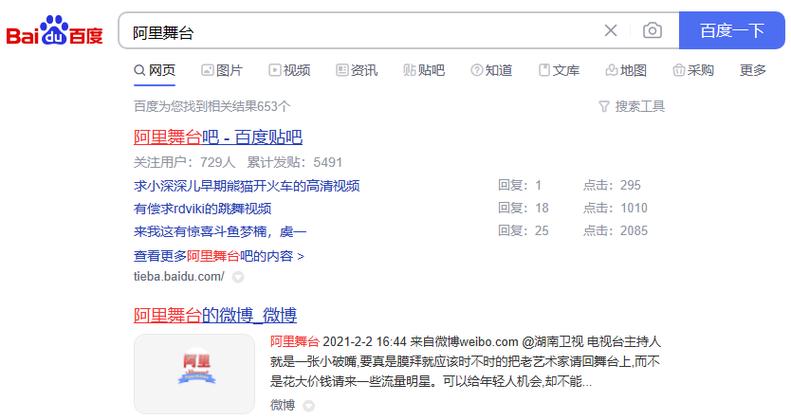Click the 点击: 1010 value
The width and height of the screenshot is (791, 420).
[615, 208]
